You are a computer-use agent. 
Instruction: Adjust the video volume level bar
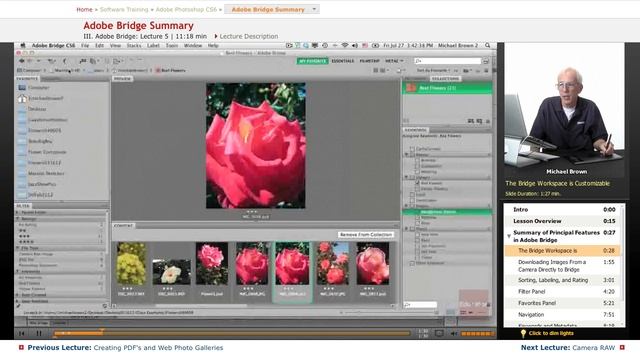[x=477, y=333]
